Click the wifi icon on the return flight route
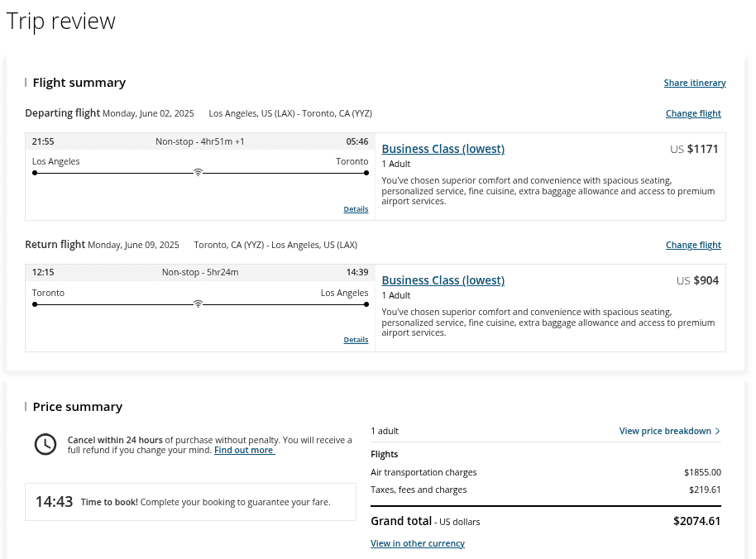Image resolution: width=756 pixels, height=559 pixels. (198, 303)
